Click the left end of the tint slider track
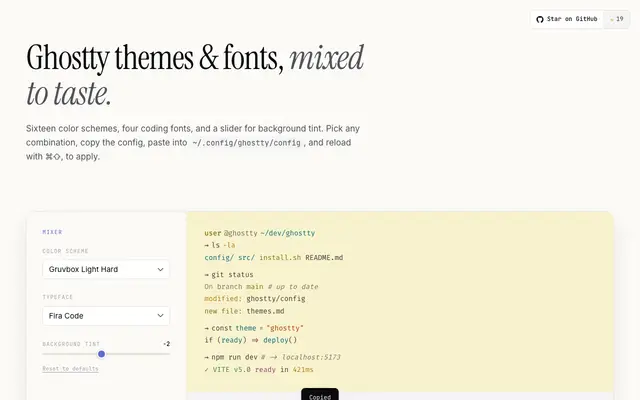The height and width of the screenshot is (400, 640). tap(44, 354)
